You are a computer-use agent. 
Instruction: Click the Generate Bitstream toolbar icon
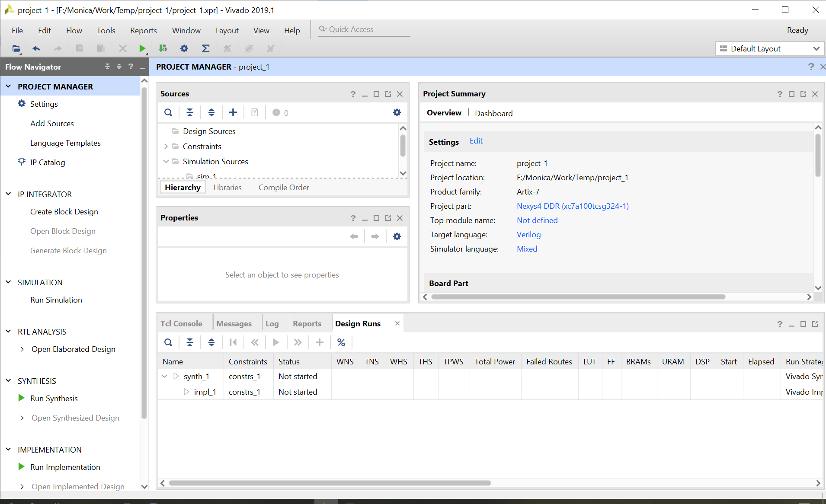coord(163,48)
